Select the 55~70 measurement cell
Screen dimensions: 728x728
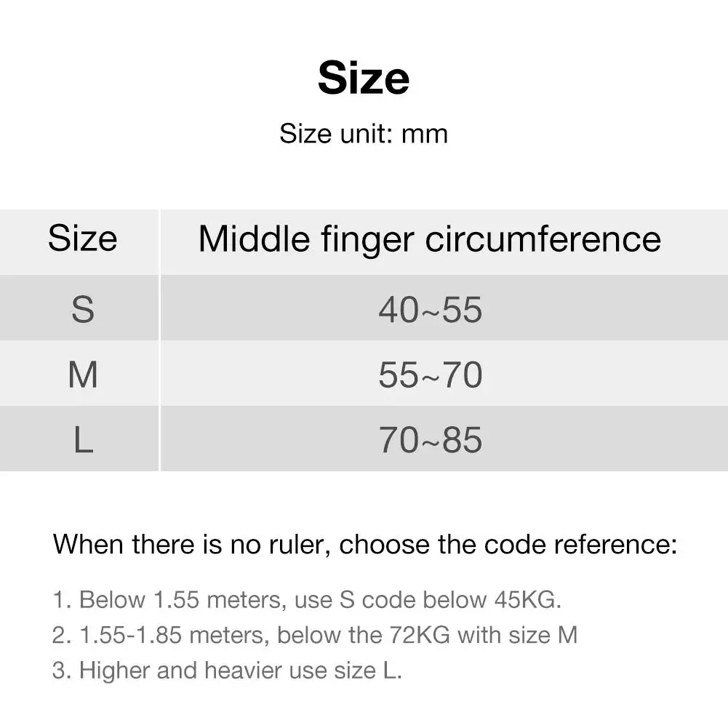click(x=430, y=375)
